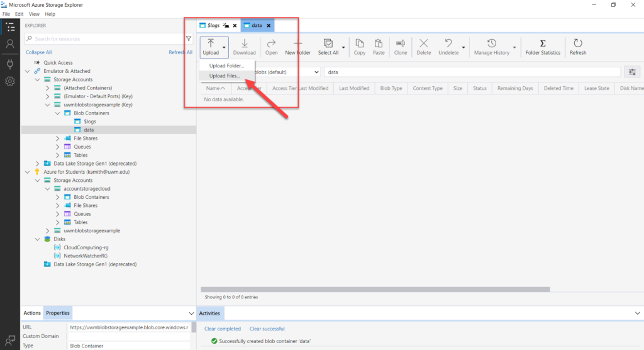Expand Data Lake Storage Gen1 under Emulator
This screenshot has width=644, height=350.
pyautogui.click(x=37, y=164)
